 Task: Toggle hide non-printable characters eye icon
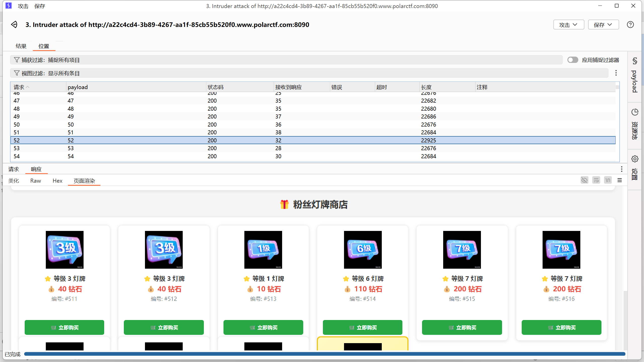coord(584,180)
